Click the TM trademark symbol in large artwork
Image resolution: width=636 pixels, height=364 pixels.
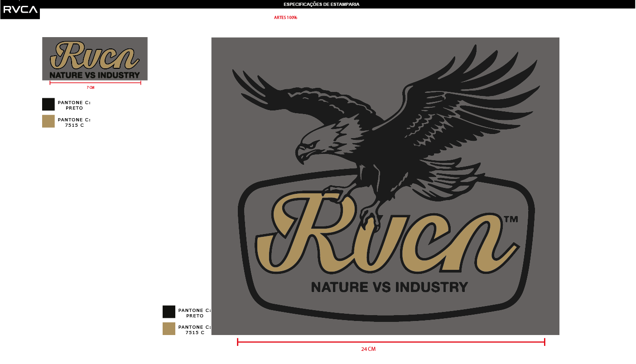pos(511,219)
